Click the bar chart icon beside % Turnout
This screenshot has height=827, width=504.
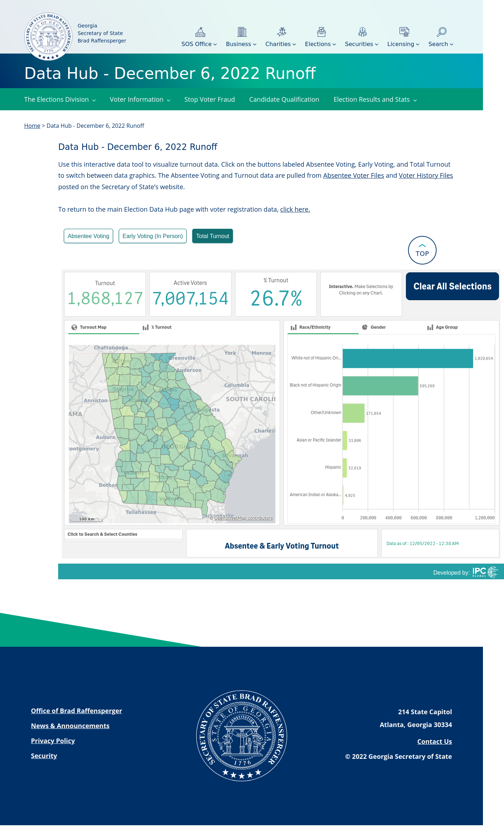tap(146, 327)
